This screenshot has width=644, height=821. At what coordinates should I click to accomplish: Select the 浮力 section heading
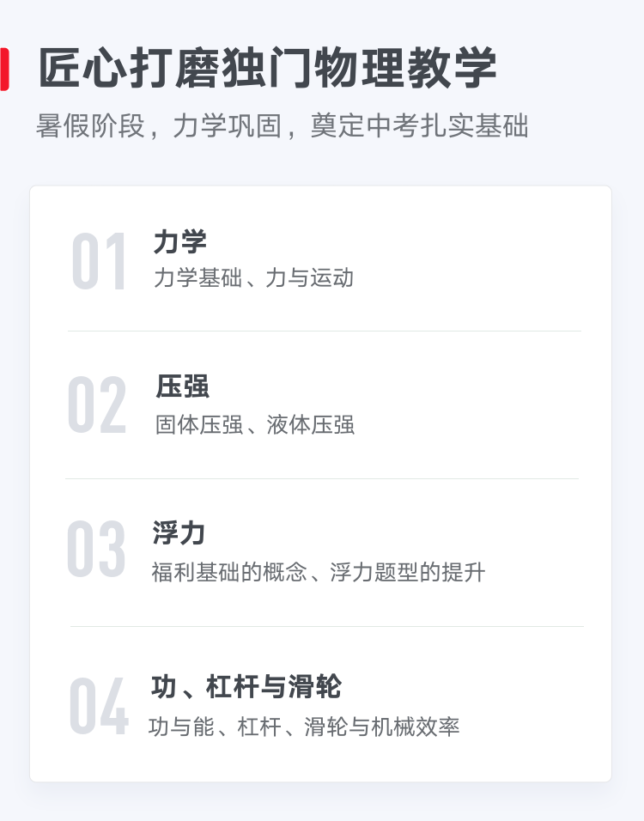179,533
